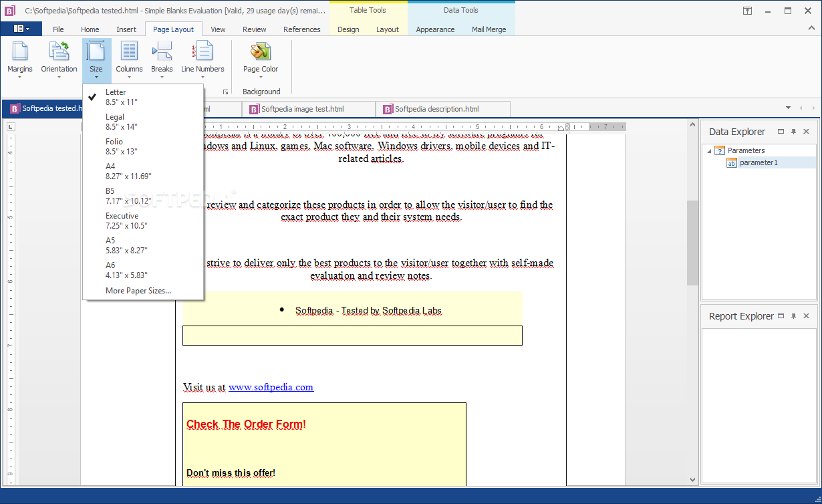The image size is (822, 504).
Task: Choose Legal 8.5" x 14" size
Action: pos(143,122)
